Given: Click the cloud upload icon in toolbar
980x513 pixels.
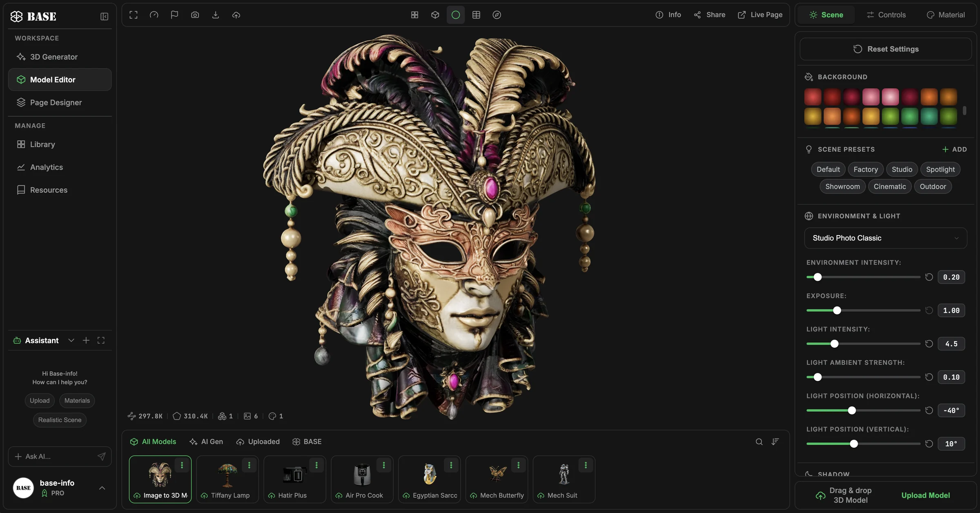Looking at the screenshot, I should (236, 15).
